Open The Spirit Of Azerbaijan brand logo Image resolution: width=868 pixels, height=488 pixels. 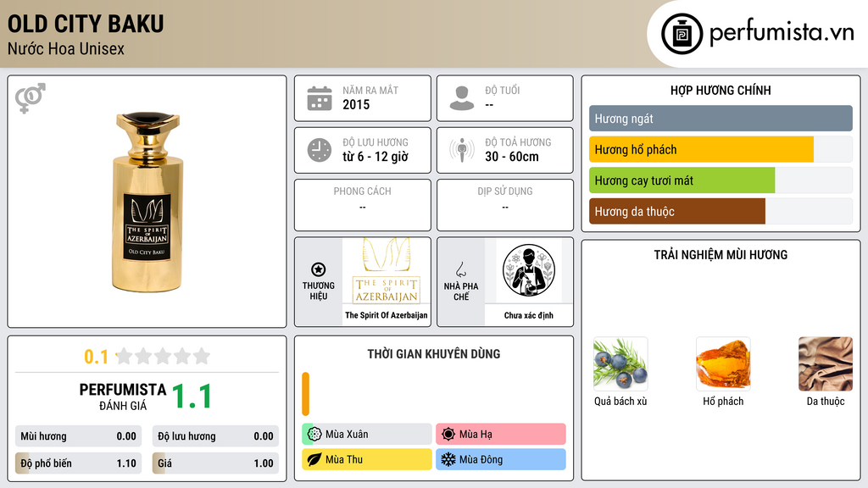coord(387,271)
